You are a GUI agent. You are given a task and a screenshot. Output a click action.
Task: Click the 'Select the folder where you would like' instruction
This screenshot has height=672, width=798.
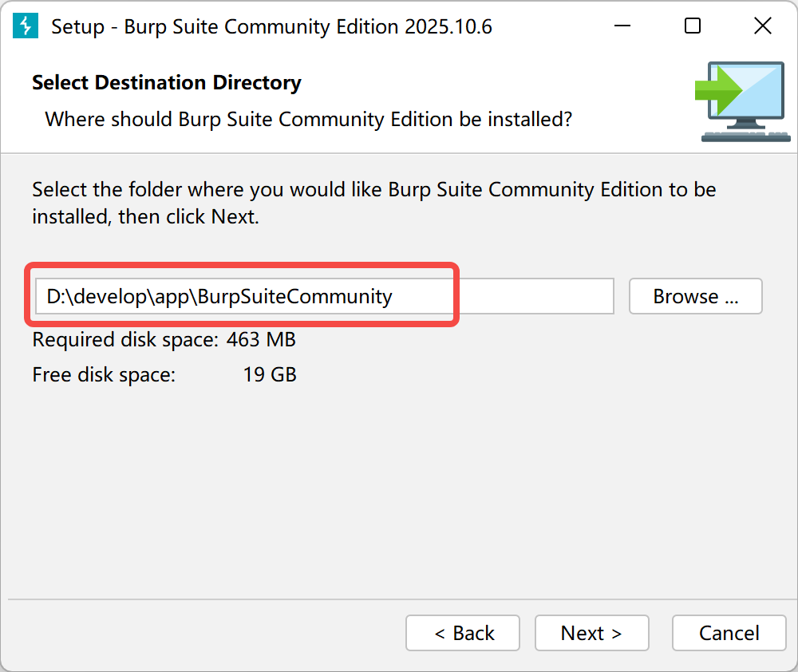coord(374,204)
